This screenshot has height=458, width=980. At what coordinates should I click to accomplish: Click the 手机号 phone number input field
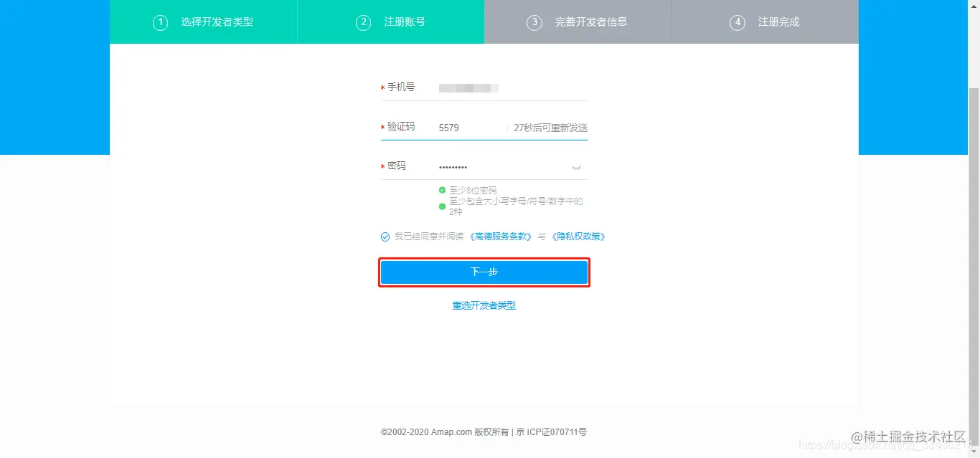502,87
